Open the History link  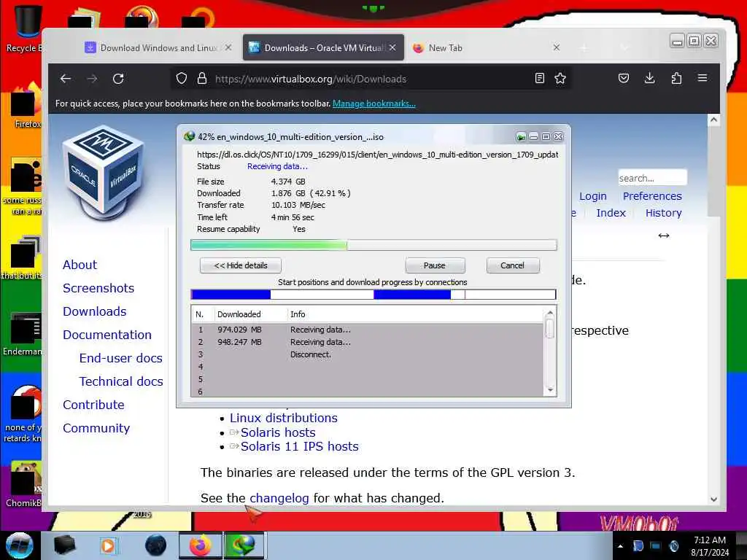tap(663, 213)
